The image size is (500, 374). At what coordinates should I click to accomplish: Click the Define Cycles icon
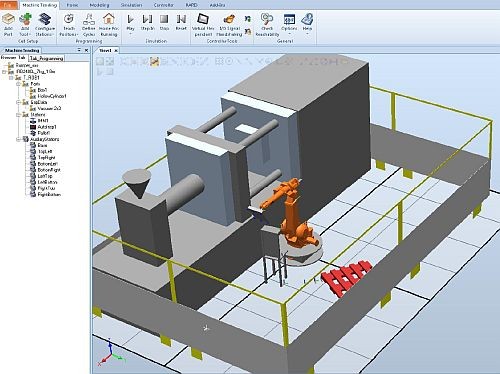(89, 24)
